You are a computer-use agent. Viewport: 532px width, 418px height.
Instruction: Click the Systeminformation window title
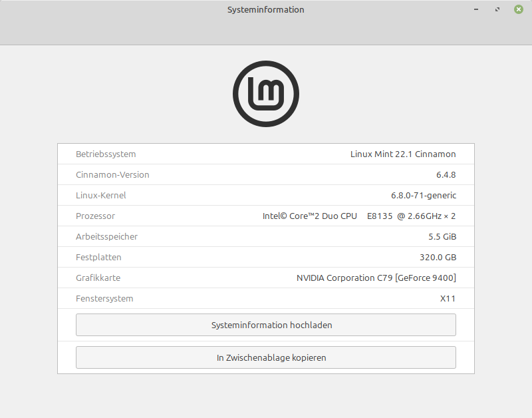pos(266,10)
